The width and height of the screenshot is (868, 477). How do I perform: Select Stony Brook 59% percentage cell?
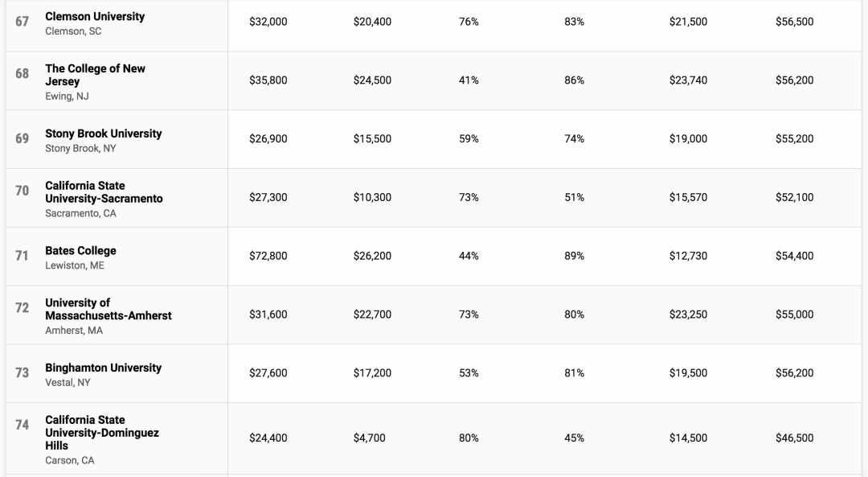pos(469,139)
